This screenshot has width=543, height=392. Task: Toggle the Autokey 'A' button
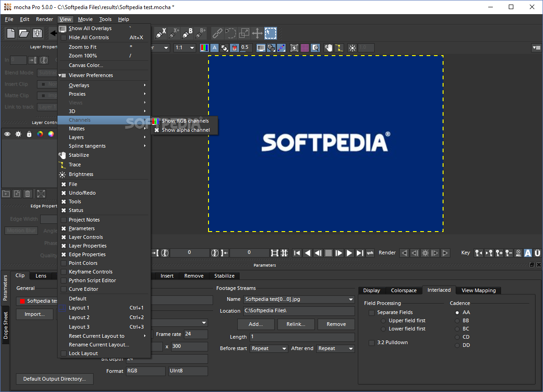528,253
